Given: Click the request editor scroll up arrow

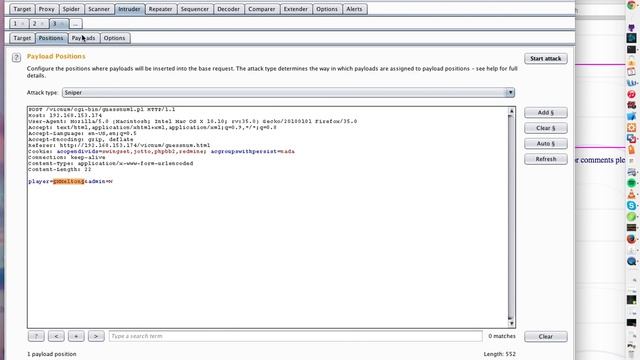Looking at the screenshot, I should click(x=511, y=111).
